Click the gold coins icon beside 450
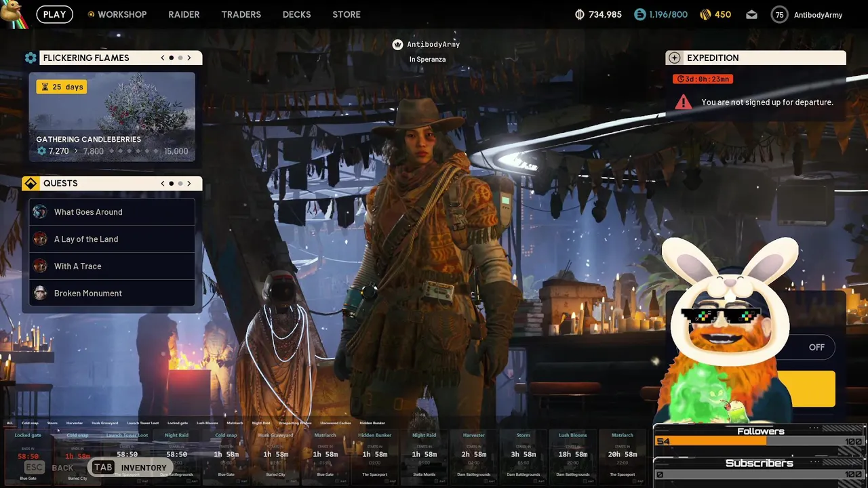868x488 pixels. tap(705, 14)
